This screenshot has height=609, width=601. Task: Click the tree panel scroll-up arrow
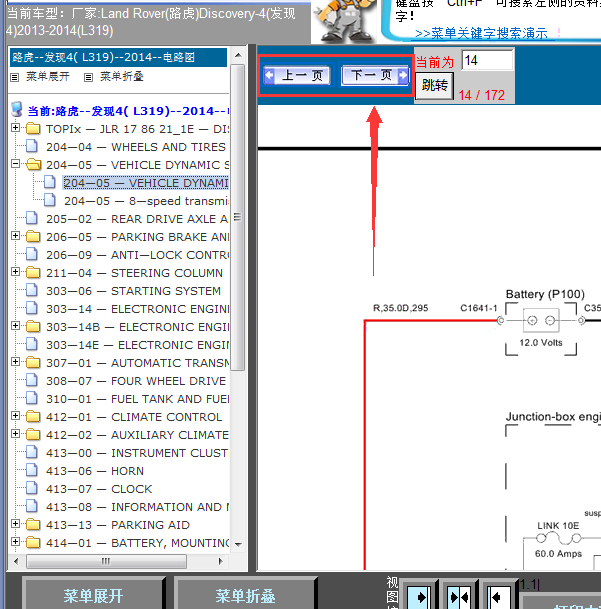239,55
